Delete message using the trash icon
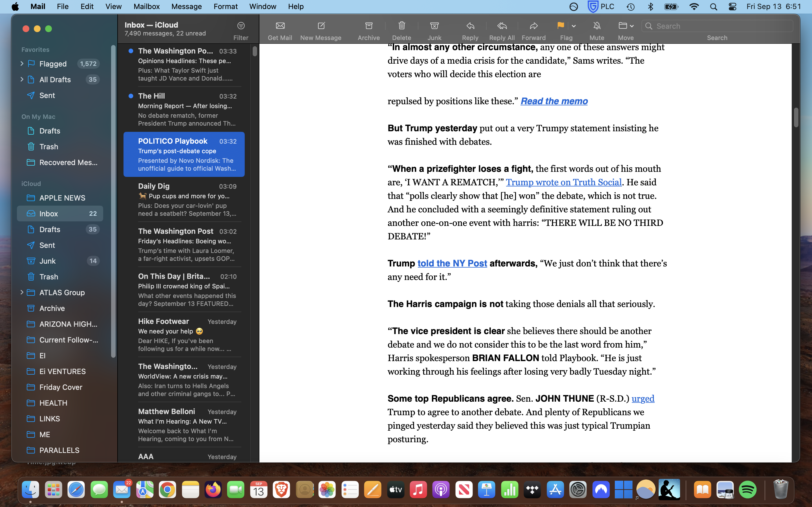This screenshot has width=812, height=507. [401, 26]
